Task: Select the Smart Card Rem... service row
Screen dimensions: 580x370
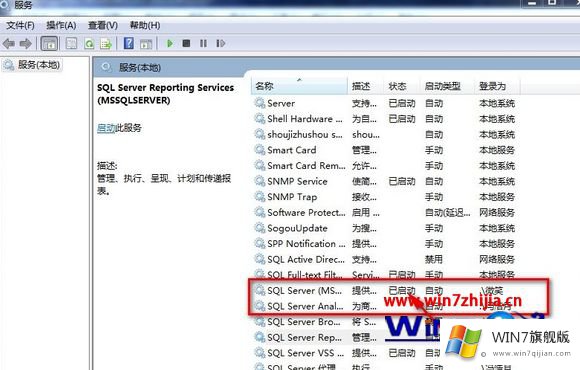Action: [x=385, y=166]
